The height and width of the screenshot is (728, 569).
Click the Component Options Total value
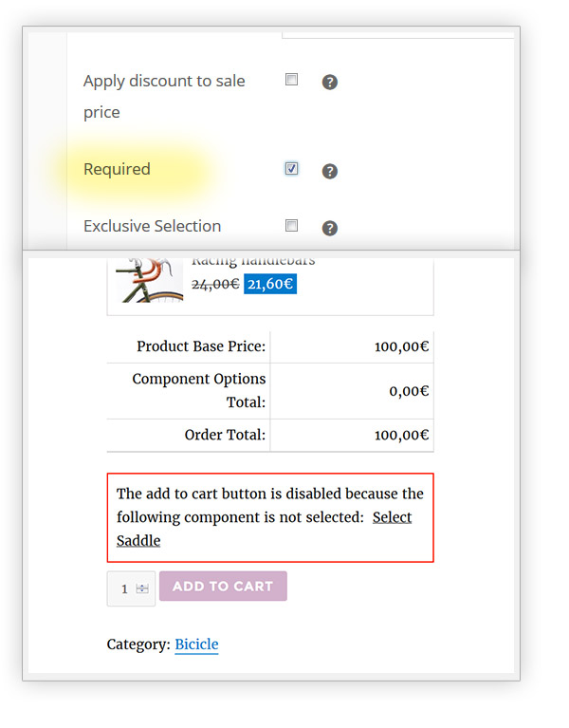409,391
